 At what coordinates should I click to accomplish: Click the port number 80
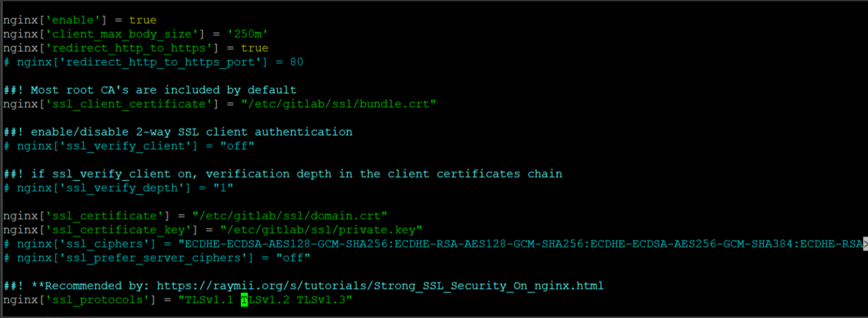click(x=296, y=62)
